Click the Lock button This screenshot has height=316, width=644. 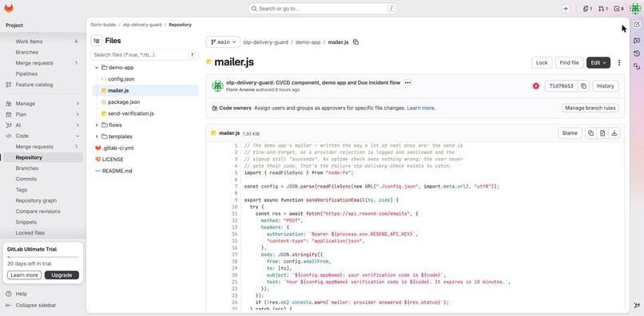tap(542, 63)
